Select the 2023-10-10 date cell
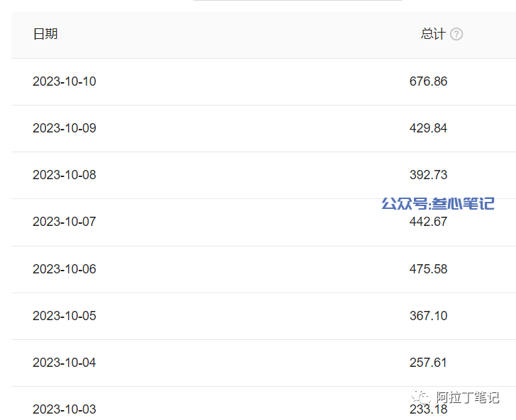This screenshot has height=420, width=516. point(64,81)
